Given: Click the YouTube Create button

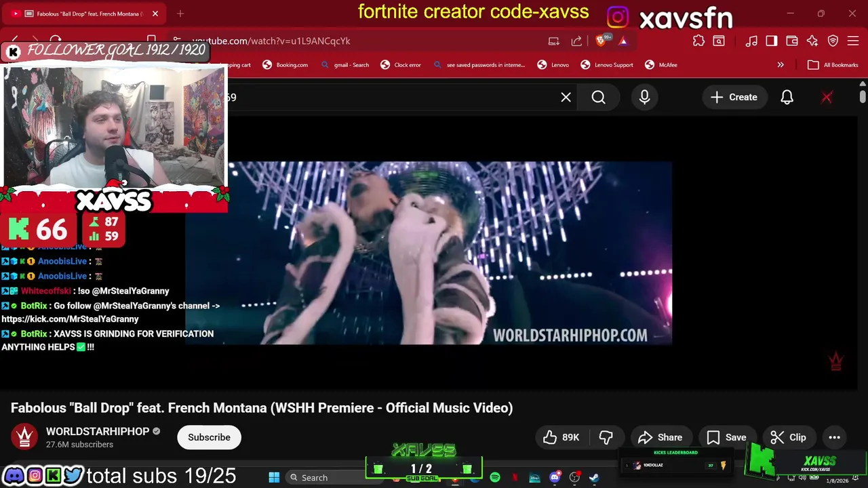Looking at the screenshot, I should (734, 98).
